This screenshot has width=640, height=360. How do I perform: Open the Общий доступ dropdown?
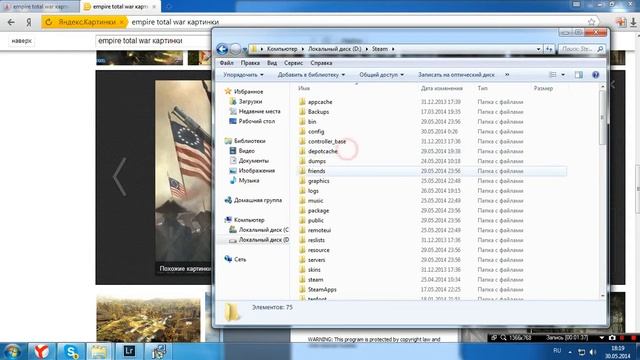[x=382, y=75]
